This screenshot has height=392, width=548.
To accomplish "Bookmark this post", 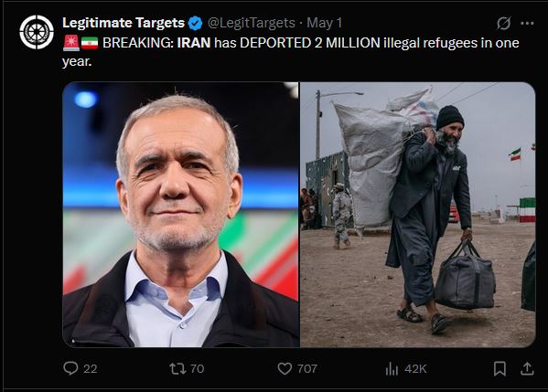I will pos(500,368).
